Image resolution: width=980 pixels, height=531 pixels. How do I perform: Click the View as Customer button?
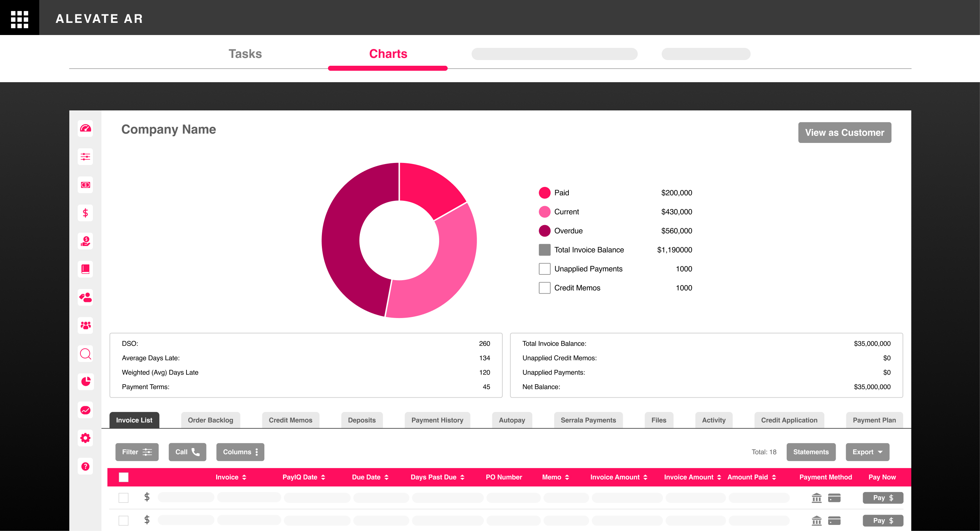coord(844,133)
